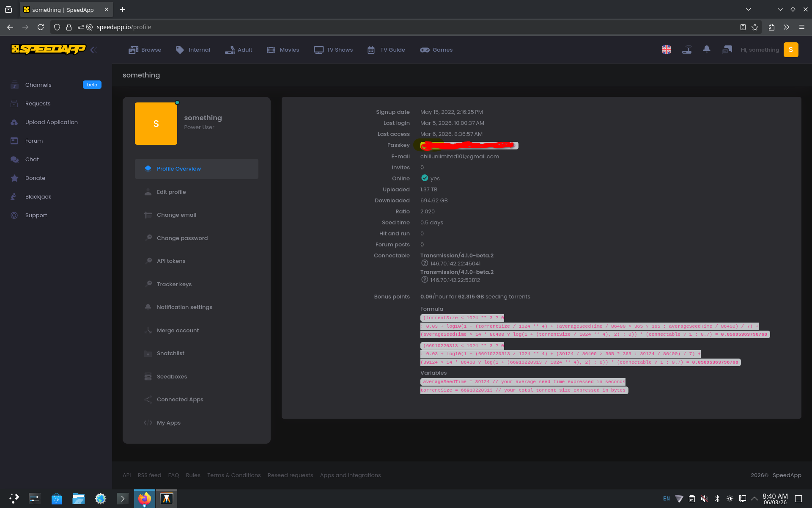Open Blackjack from the sidebar
Image resolution: width=812 pixels, height=508 pixels.
click(38, 197)
